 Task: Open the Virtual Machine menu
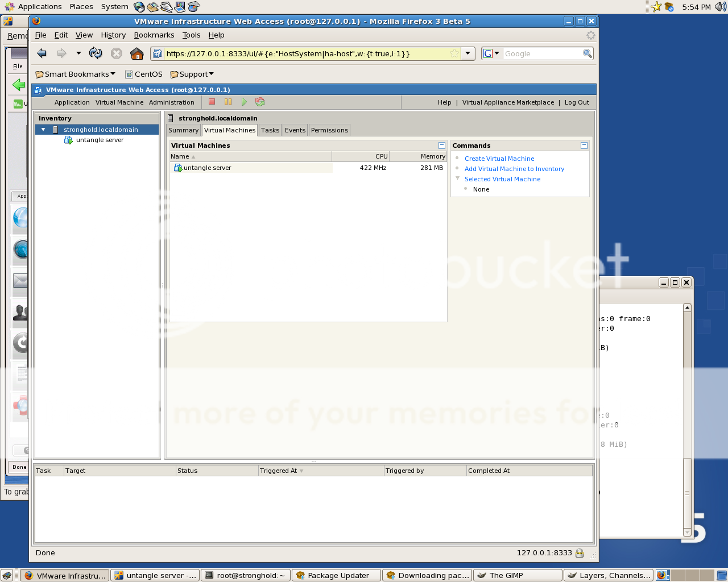[119, 102]
